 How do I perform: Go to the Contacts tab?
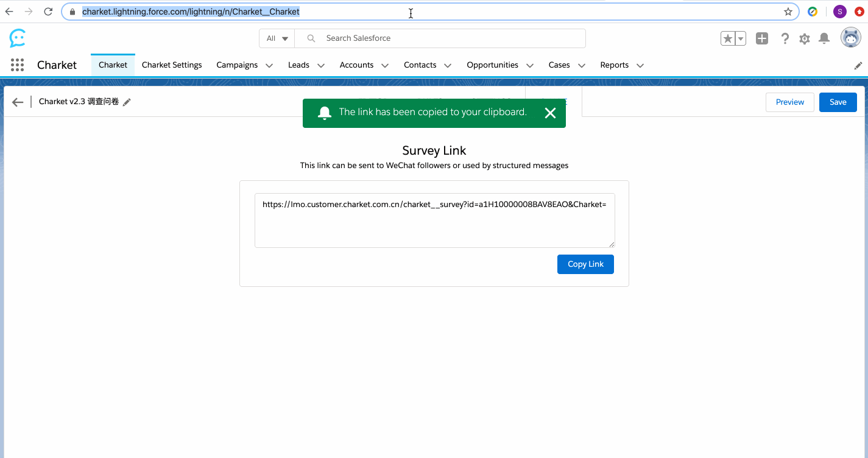(x=420, y=65)
